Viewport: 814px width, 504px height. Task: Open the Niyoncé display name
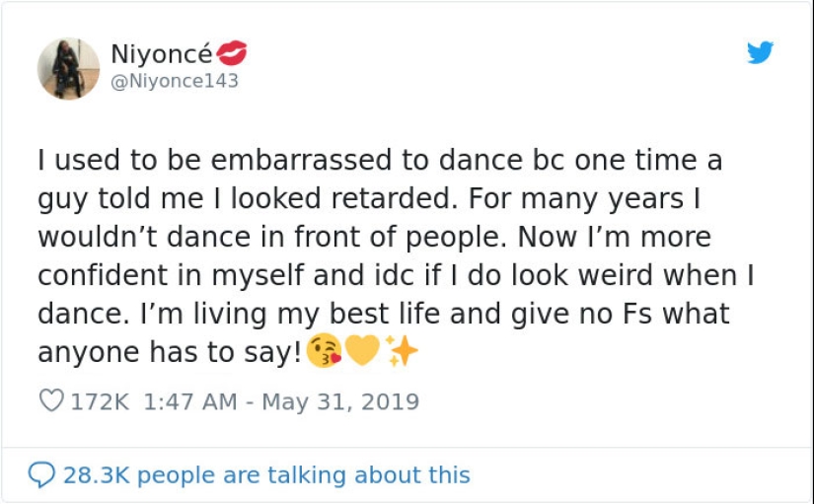161,52
